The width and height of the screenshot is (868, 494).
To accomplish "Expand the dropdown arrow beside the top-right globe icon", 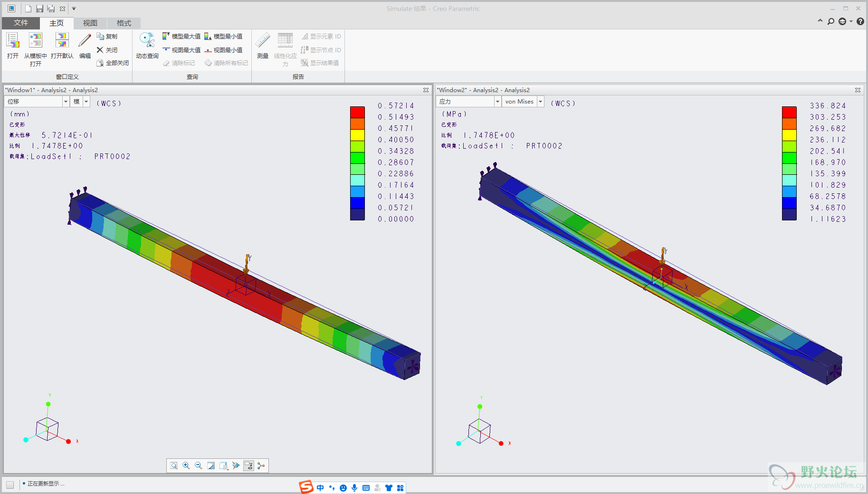I will tap(851, 21).
